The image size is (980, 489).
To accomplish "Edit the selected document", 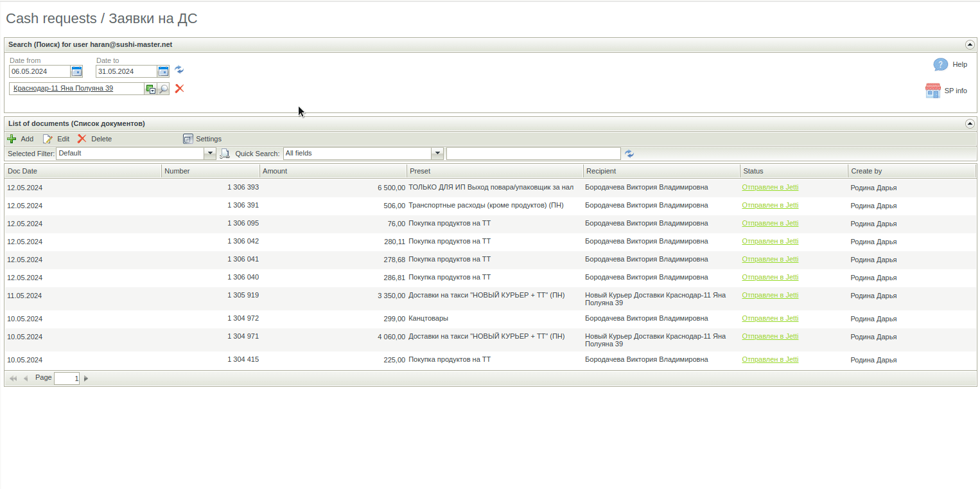I will click(56, 139).
